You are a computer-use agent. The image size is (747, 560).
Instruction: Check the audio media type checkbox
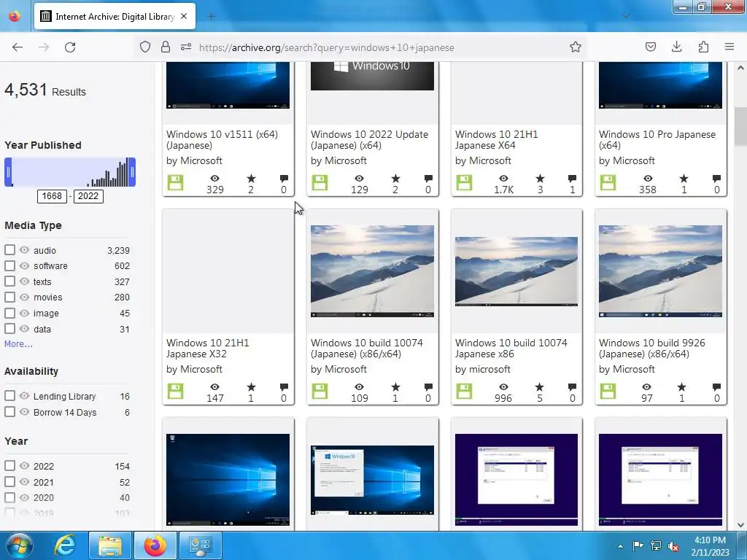(9, 250)
